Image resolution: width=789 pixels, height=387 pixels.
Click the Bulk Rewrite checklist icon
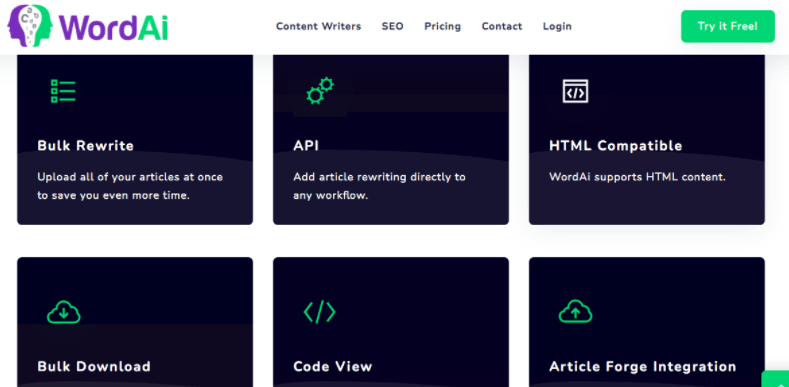coord(63,91)
